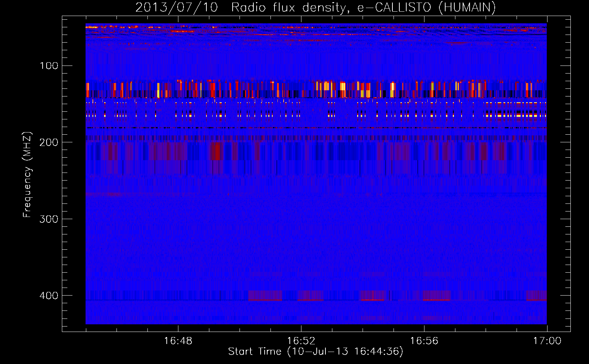
Task: Click the 17:00 time axis label
Action: 547,341
